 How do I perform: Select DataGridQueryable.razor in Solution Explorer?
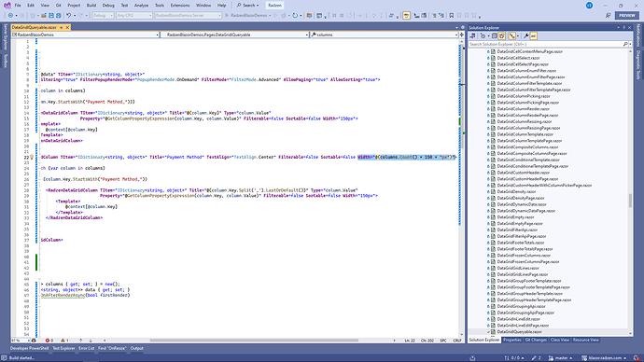click(x=520, y=331)
